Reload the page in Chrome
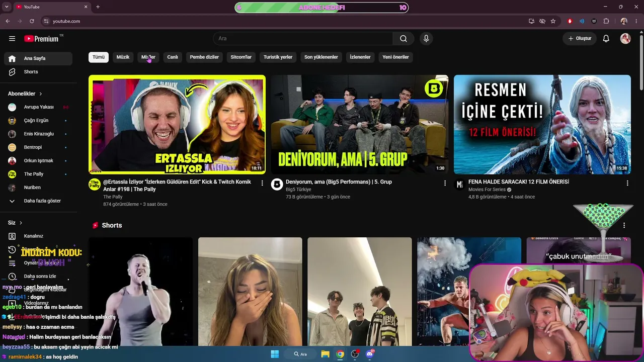644x362 pixels. tap(32, 21)
